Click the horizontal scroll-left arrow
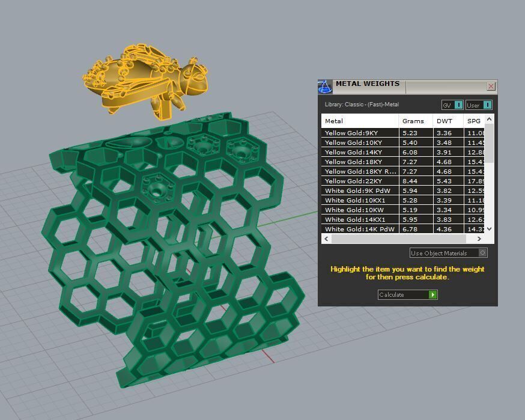 coord(326,239)
